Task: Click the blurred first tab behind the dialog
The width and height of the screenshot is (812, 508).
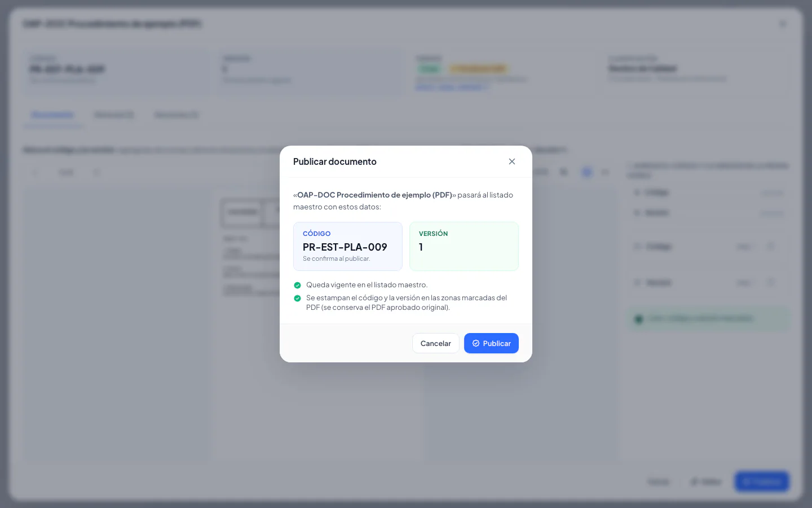Action: 52,115
